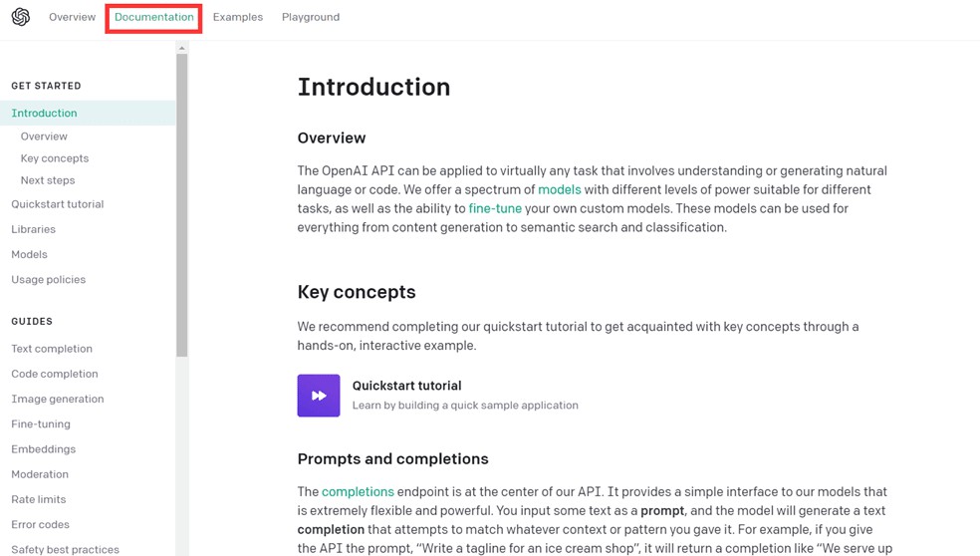The width and height of the screenshot is (980, 556).
Task: Click the OpenAI logo icon
Action: click(x=20, y=17)
